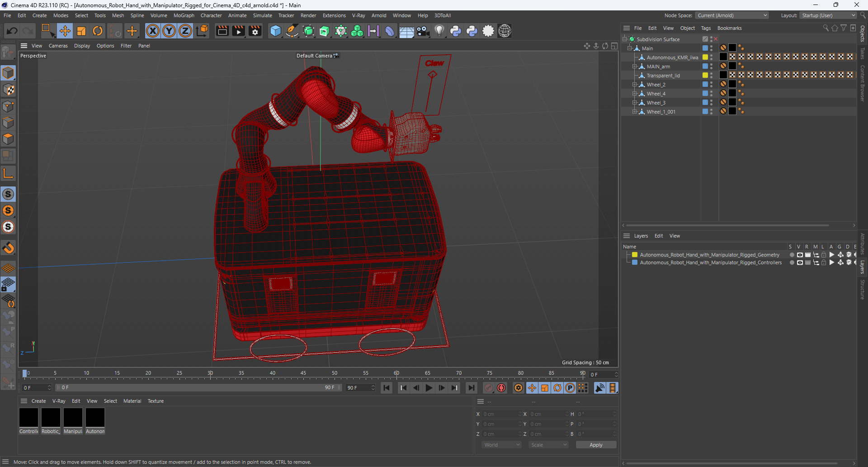
Task: Click the Undo arrow icon
Action: (x=12, y=31)
